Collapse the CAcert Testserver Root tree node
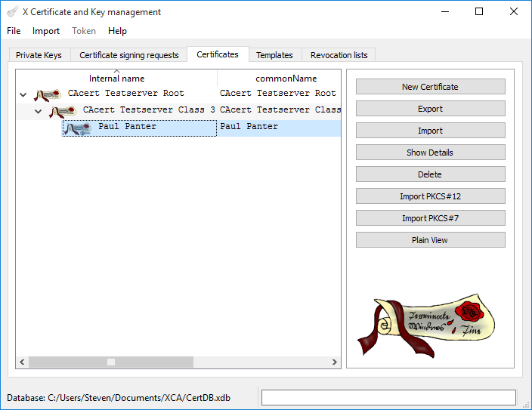The height and width of the screenshot is (410, 532). (23, 95)
